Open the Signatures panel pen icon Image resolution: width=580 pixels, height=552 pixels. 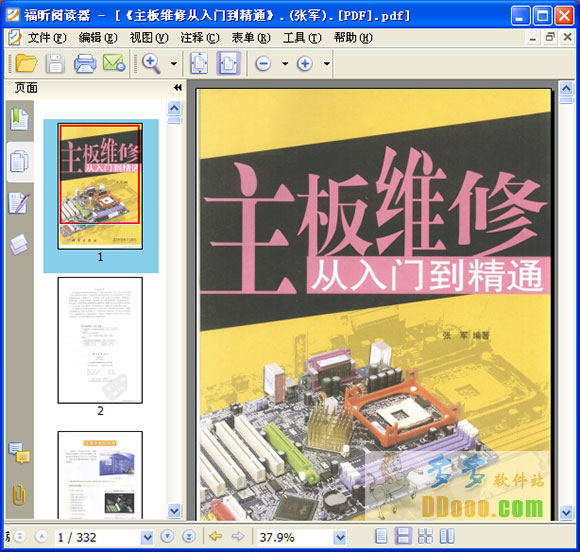(19, 203)
